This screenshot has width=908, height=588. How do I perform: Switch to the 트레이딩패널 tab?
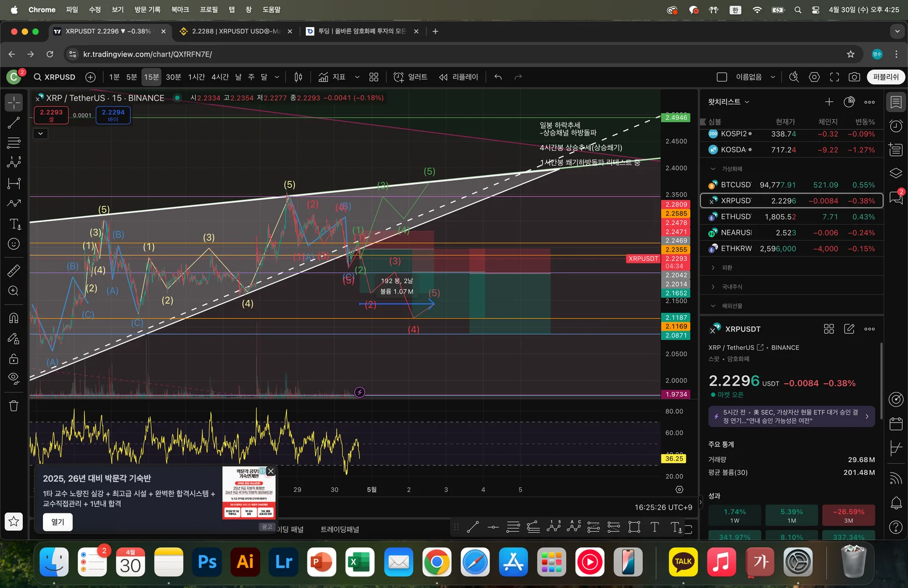pos(340,529)
